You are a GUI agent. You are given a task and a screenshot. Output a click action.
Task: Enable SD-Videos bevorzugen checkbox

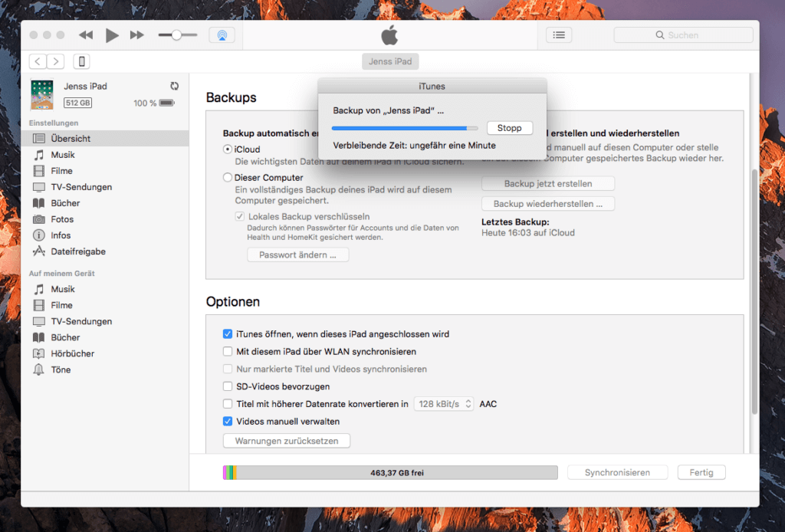click(228, 386)
